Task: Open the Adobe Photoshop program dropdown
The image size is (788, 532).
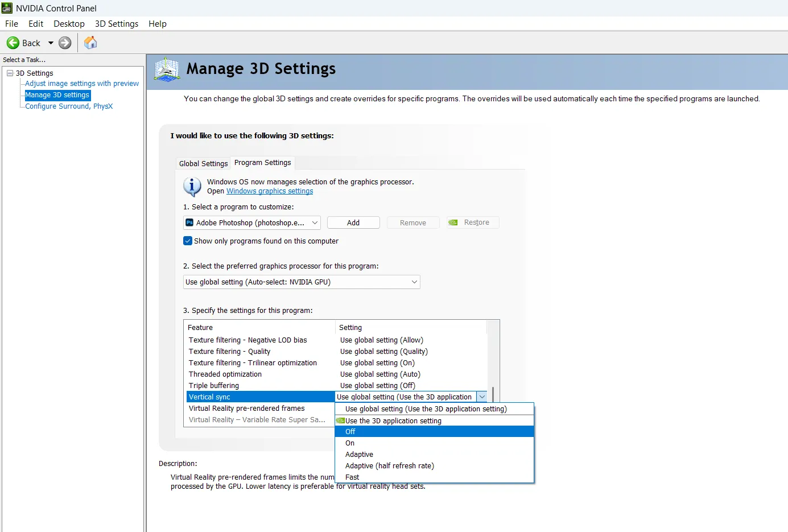Action: tap(252, 222)
